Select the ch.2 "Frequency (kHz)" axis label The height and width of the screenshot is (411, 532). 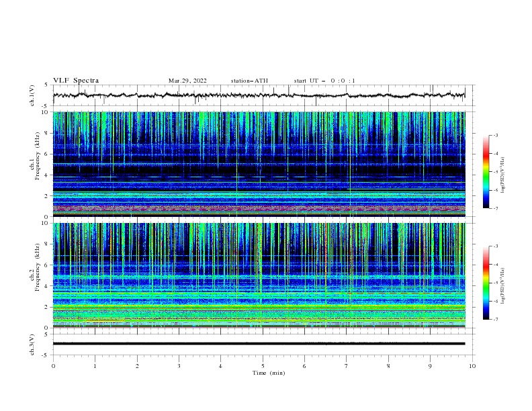click(37, 267)
